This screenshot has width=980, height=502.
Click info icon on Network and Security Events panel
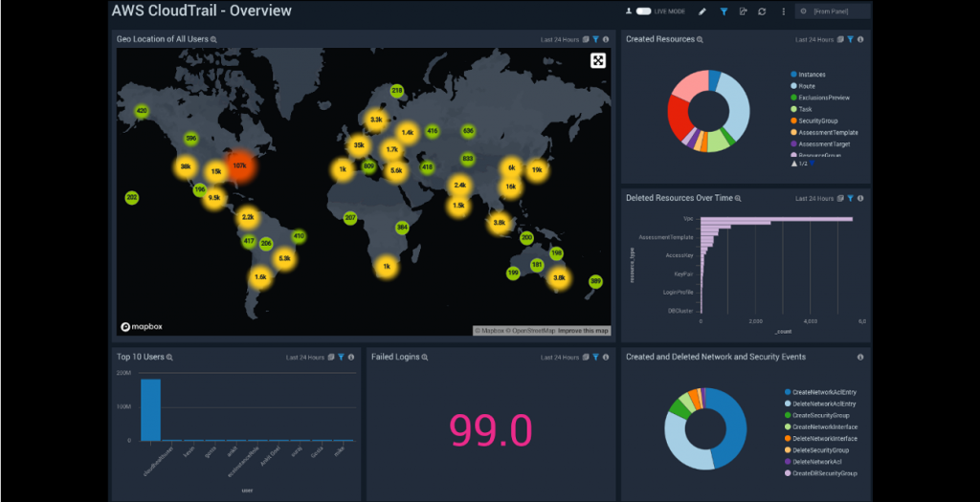[860, 358]
